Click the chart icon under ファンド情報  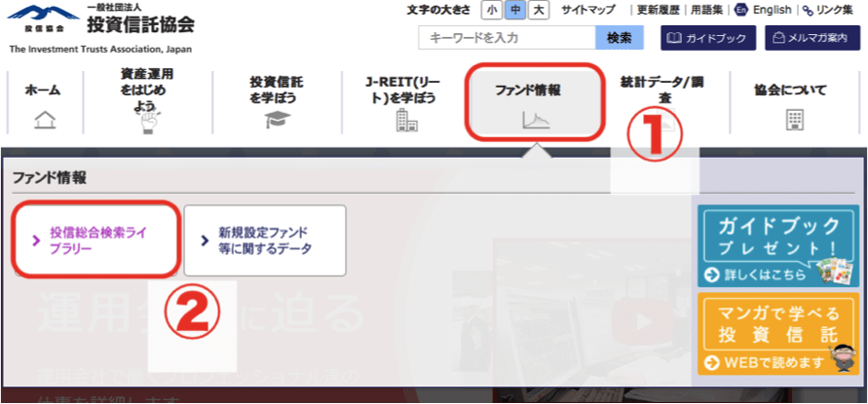535,121
